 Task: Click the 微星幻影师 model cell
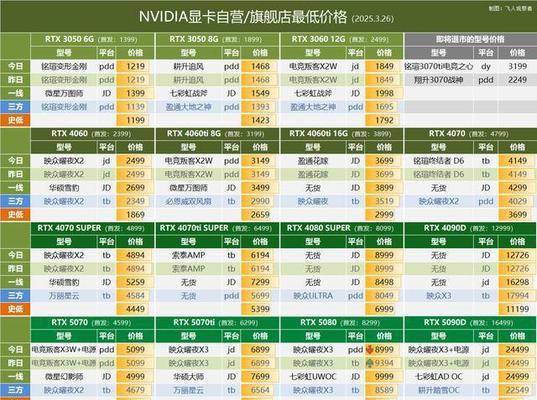[x=64, y=376]
